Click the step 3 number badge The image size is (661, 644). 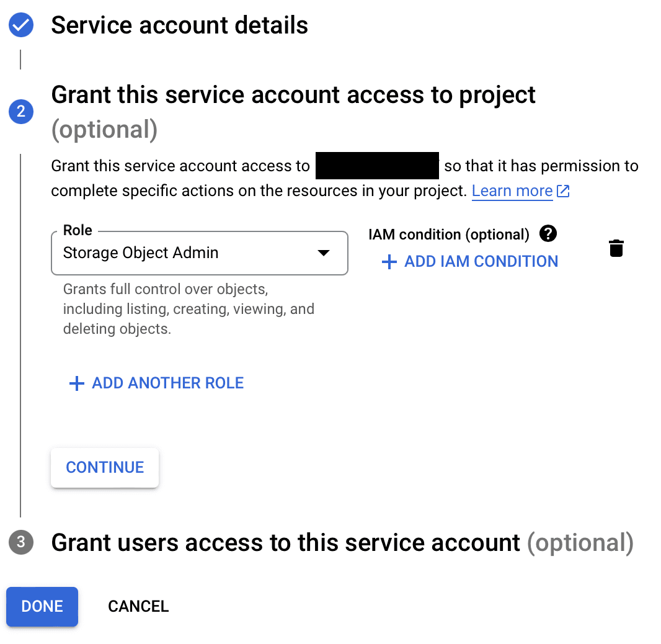pos(21,543)
